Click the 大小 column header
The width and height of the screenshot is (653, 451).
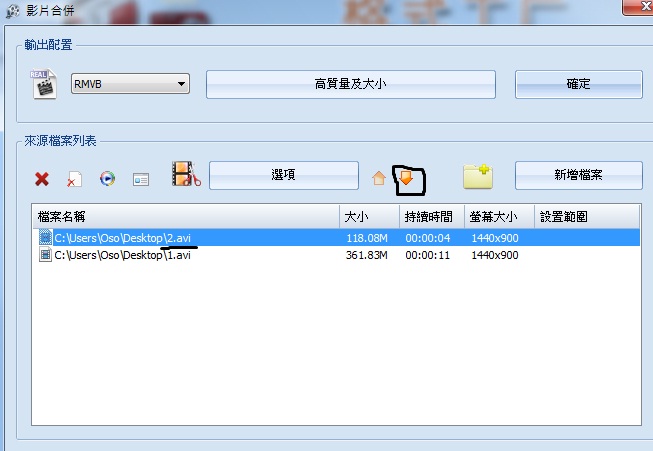(369, 217)
